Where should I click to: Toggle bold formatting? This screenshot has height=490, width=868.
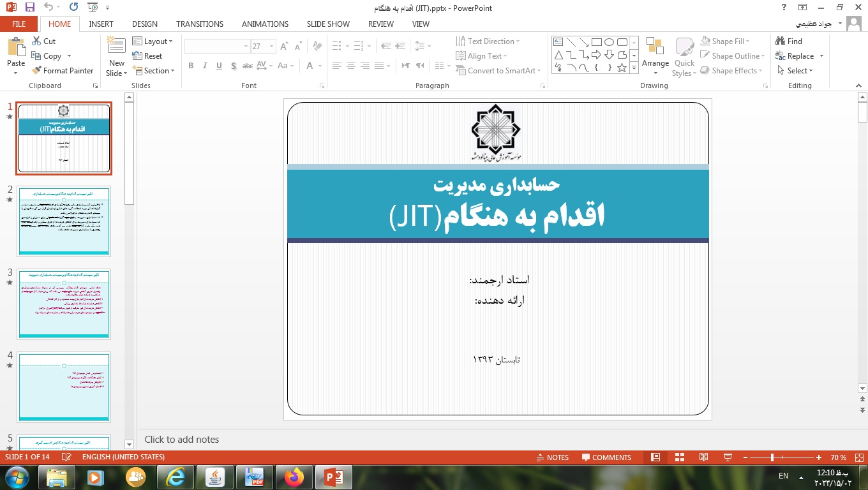[x=190, y=66]
